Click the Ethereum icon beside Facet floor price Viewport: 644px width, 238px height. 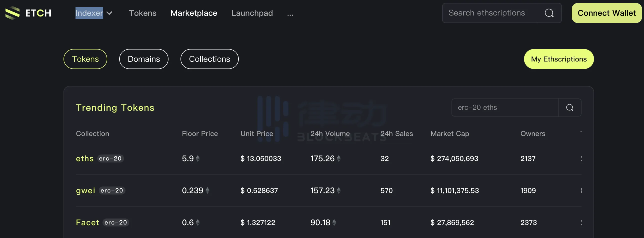[x=198, y=222]
